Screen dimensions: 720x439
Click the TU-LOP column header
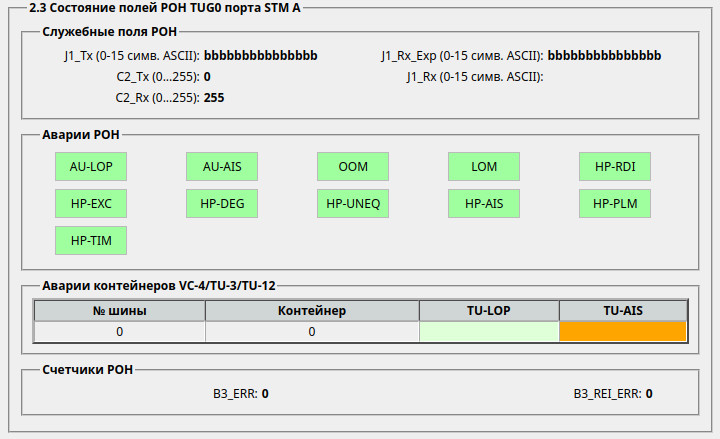tap(489, 311)
